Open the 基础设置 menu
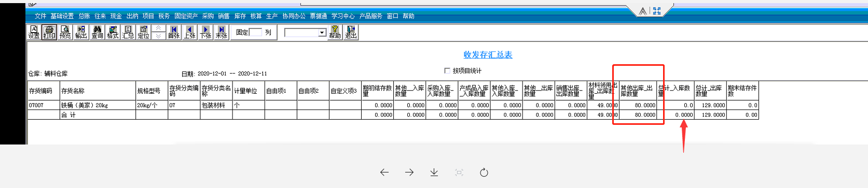 [62, 16]
